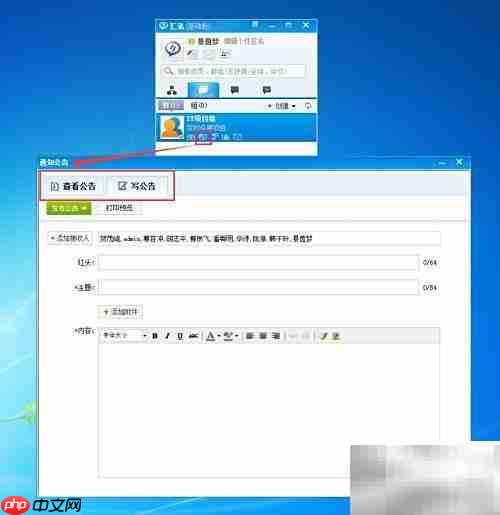Toggle bold formatting in content editor

pos(155,336)
